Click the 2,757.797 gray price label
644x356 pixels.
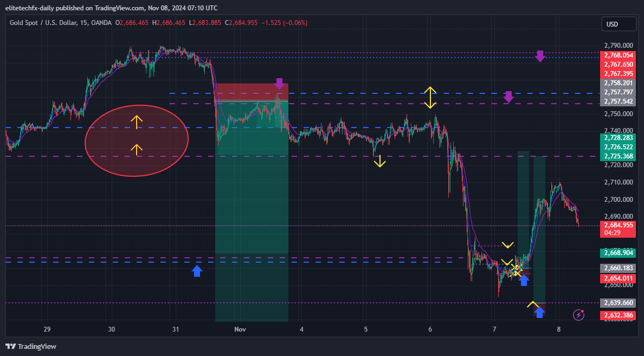coord(618,92)
